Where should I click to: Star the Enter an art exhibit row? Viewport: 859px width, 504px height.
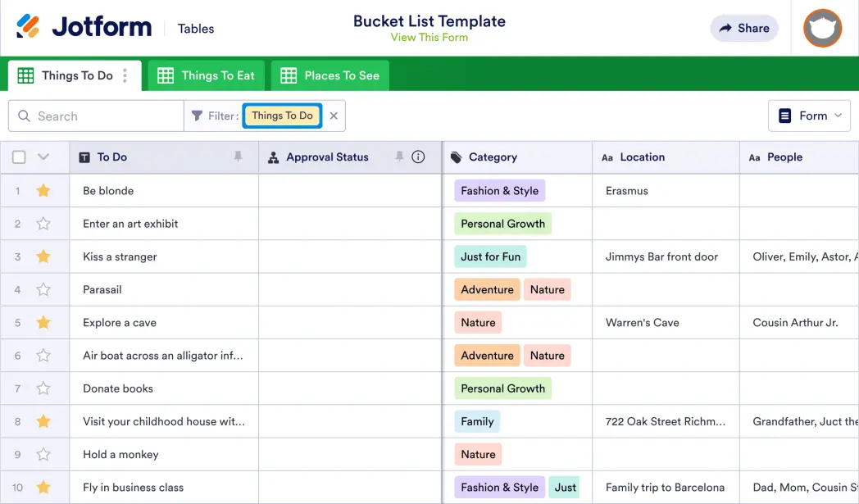click(43, 224)
